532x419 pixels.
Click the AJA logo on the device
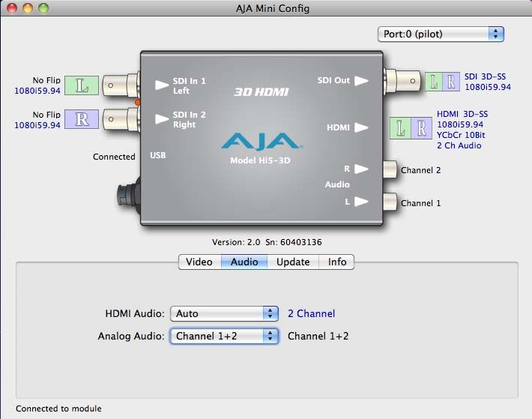262,141
